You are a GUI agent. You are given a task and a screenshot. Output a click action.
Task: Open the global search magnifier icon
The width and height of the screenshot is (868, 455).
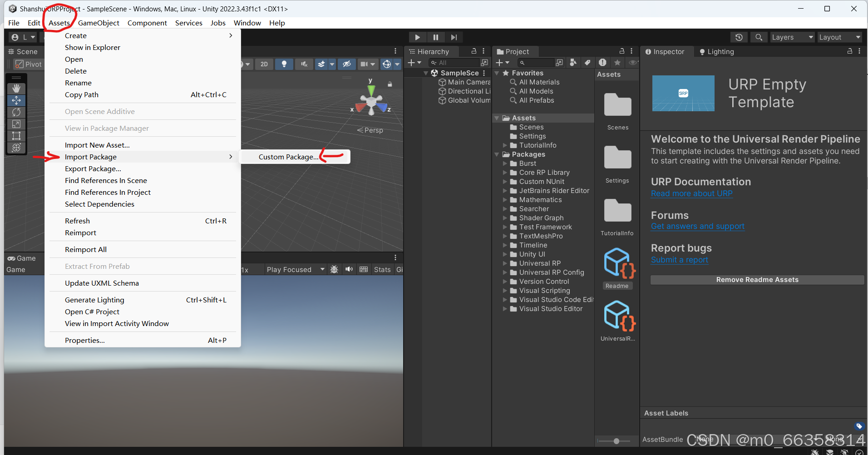759,37
